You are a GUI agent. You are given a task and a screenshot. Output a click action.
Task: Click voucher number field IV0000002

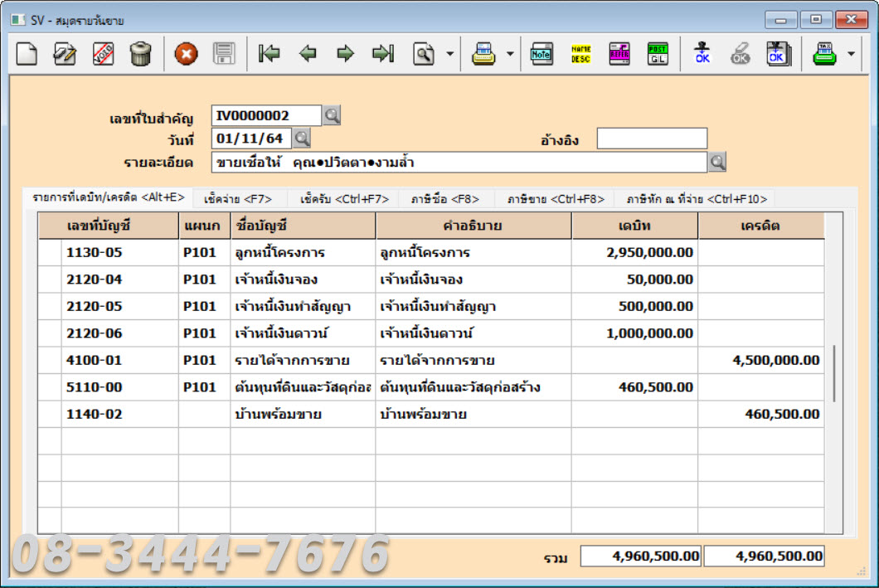tap(266, 115)
